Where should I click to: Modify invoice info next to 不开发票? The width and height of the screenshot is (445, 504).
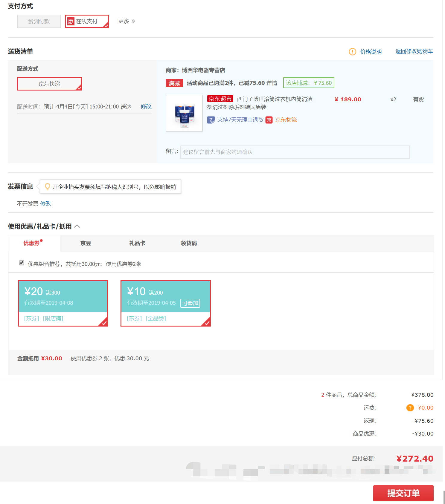point(45,204)
